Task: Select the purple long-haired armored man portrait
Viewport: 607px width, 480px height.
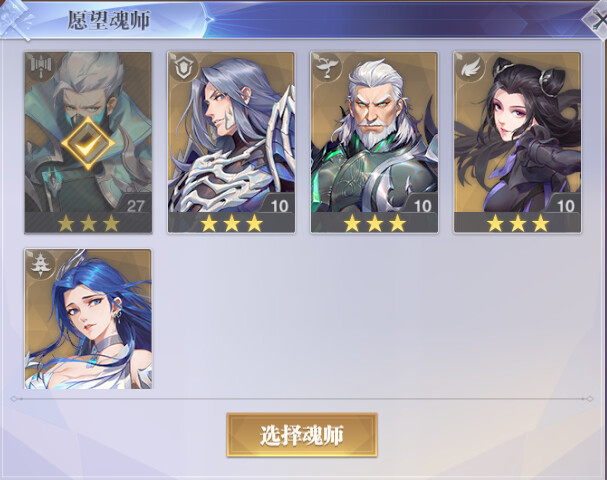Action: click(x=231, y=132)
